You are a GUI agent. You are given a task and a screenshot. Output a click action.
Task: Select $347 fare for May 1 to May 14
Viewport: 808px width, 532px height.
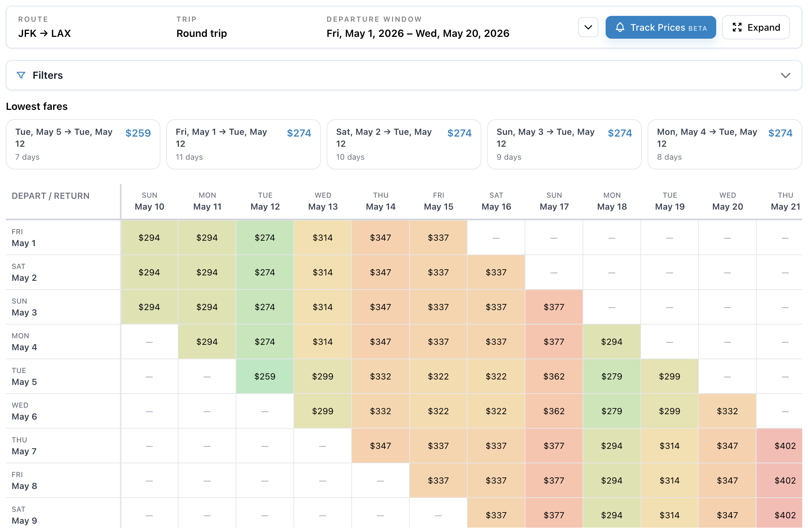[381, 237]
